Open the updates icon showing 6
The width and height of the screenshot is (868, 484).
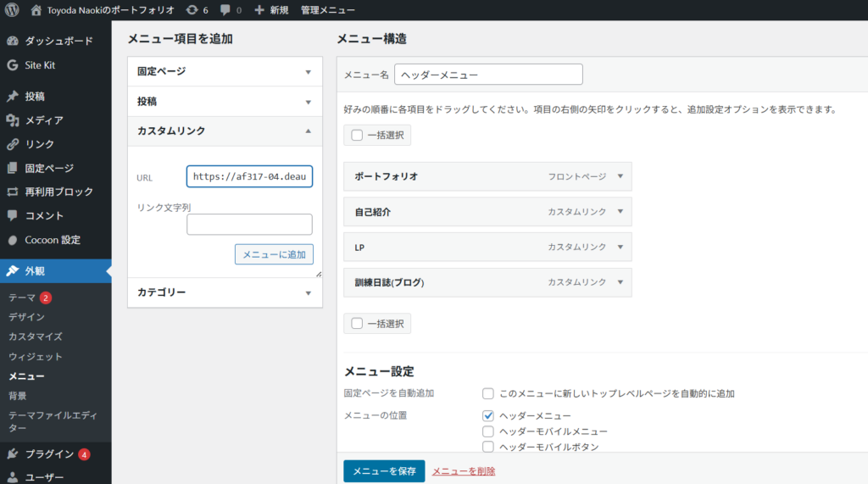(192, 10)
